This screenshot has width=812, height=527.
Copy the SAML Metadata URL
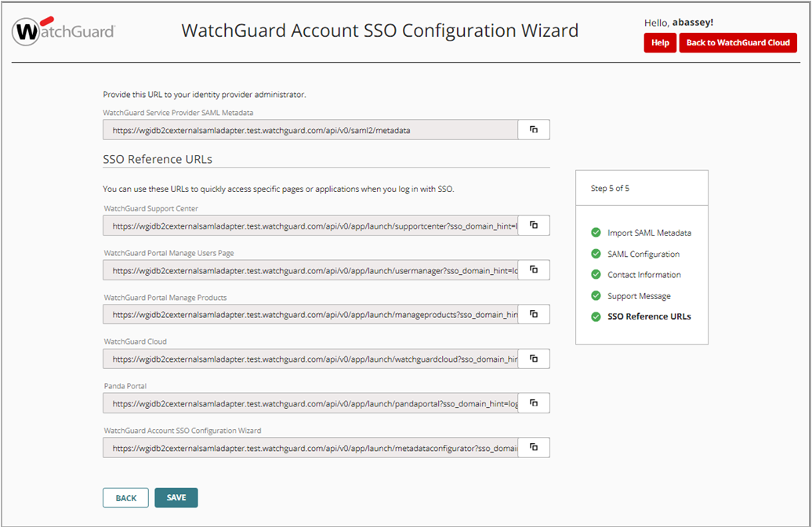pos(534,129)
